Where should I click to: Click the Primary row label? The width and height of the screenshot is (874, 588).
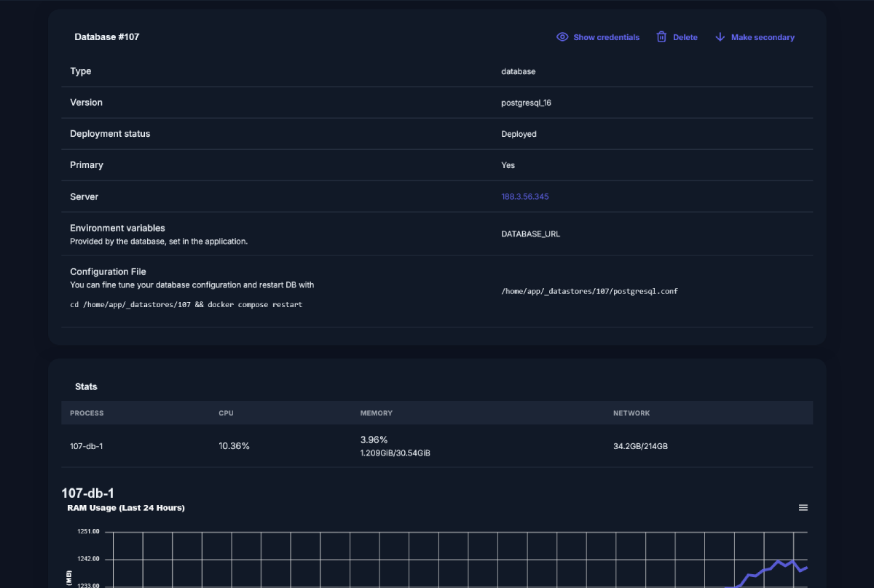[87, 165]
